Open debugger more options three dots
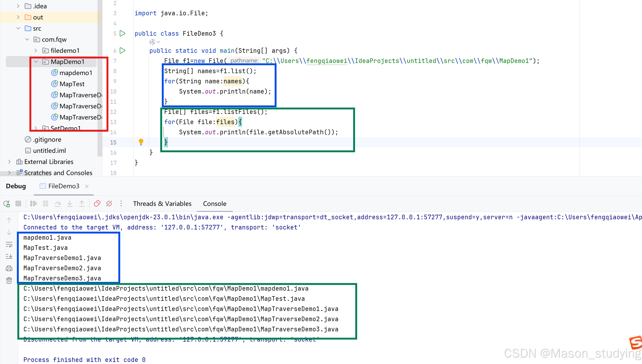Viewport: 642px width, 364px height. (121, 204)
